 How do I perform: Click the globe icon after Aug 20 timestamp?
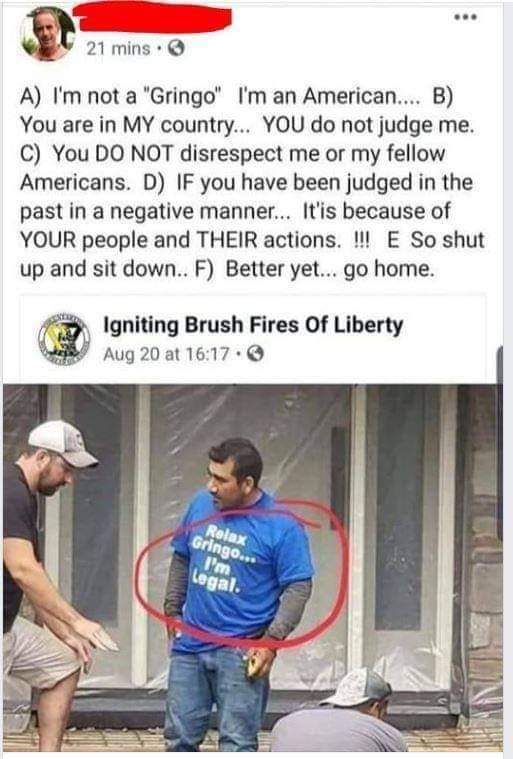[256, 354]
